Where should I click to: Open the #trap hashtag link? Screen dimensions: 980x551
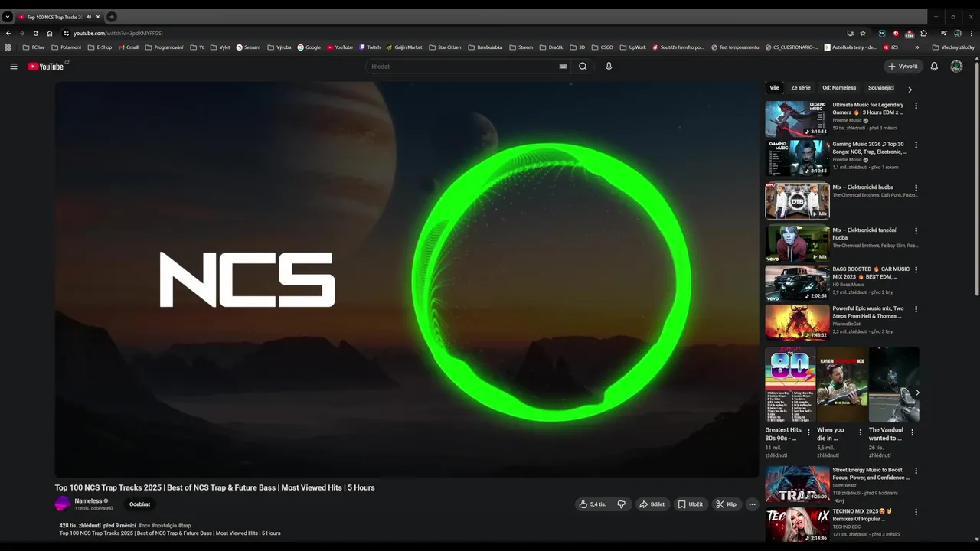coord(185,526)
